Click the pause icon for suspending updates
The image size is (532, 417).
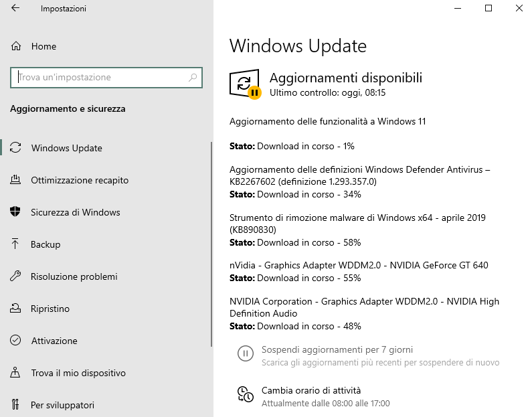pyautogui.click(x=246, y=355)
